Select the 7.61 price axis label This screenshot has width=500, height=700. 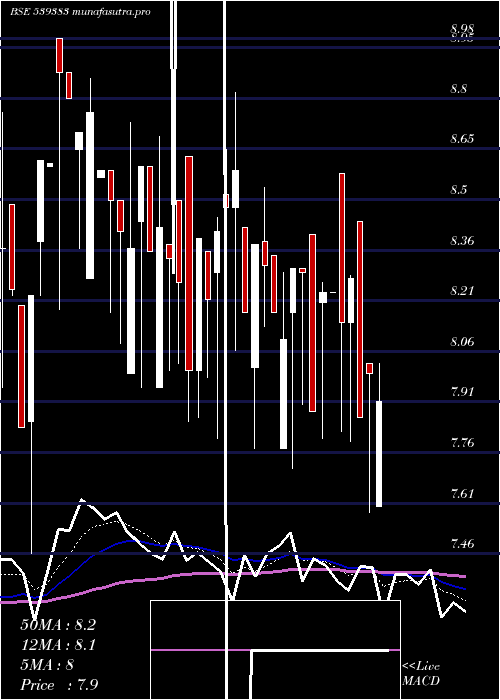[x=462, y=494]
